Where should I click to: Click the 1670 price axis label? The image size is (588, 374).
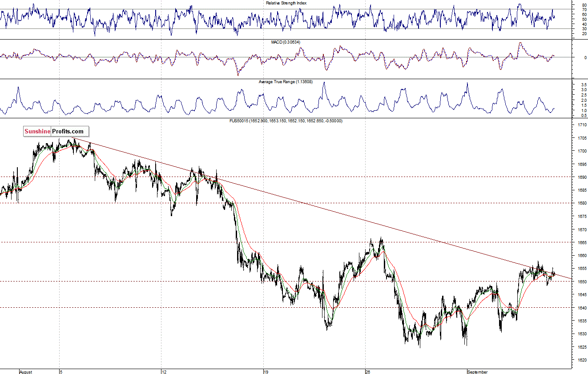[x=581, y=230]
